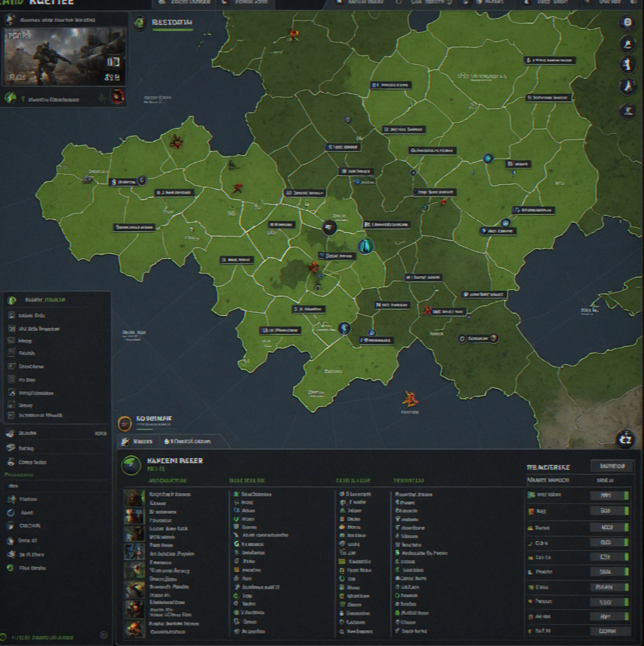Click the soldier artwork thumbnail in the faction panel
Image resolution: width=644 pixels, height=646 pixels.
tap(64, 56)
